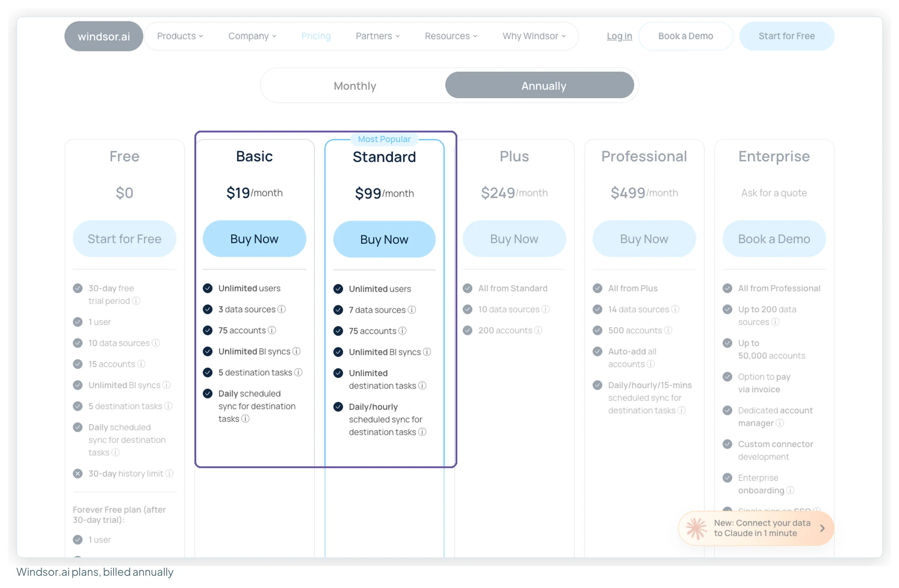Expand the Products dropdown menu
The image size is (899, 588).
180,36
